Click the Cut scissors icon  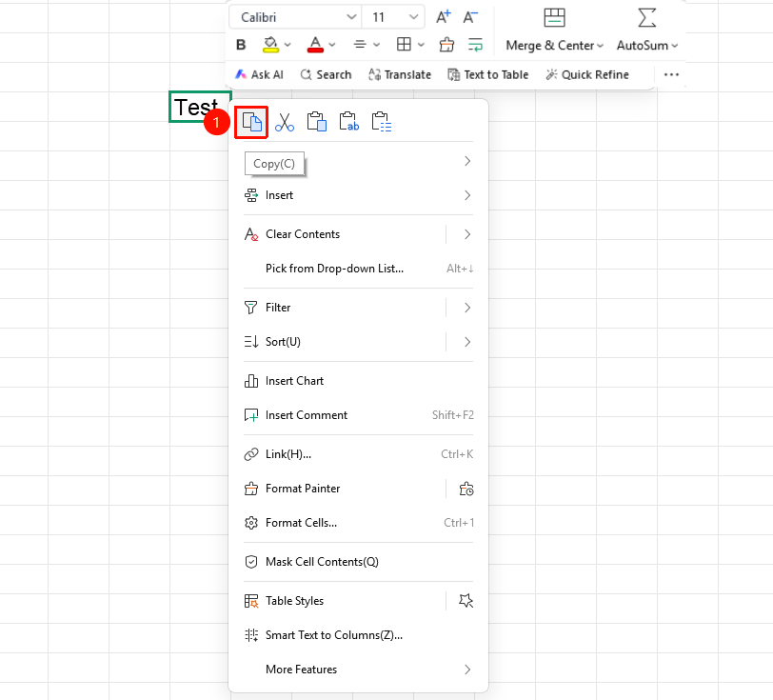coord(285,122)
